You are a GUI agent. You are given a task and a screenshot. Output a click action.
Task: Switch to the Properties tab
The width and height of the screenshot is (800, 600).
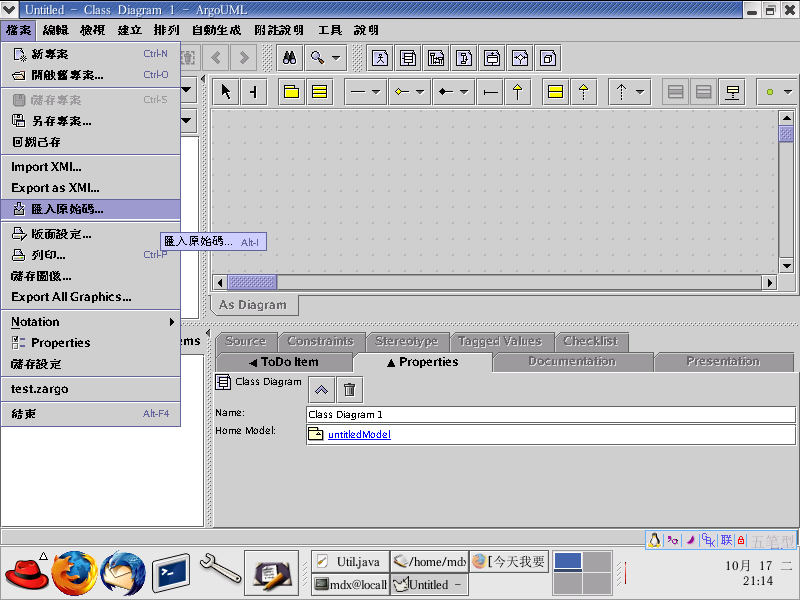click(423, 362)
